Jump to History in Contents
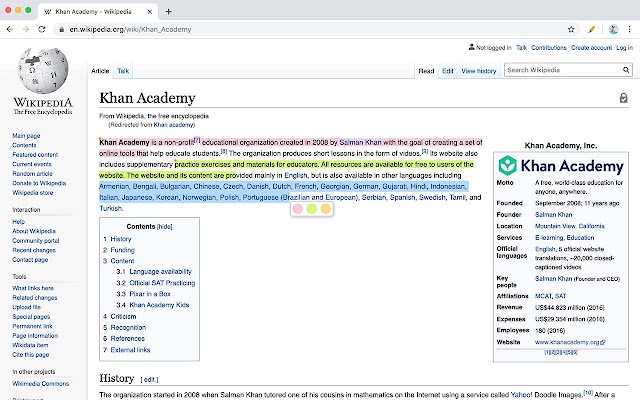The height and width of the screenshot is (400, 640). tap(121, 239)
